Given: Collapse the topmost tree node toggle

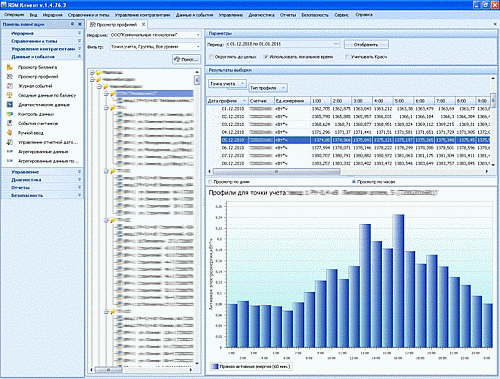Looking at the screenshot, I should click(92, 73).
